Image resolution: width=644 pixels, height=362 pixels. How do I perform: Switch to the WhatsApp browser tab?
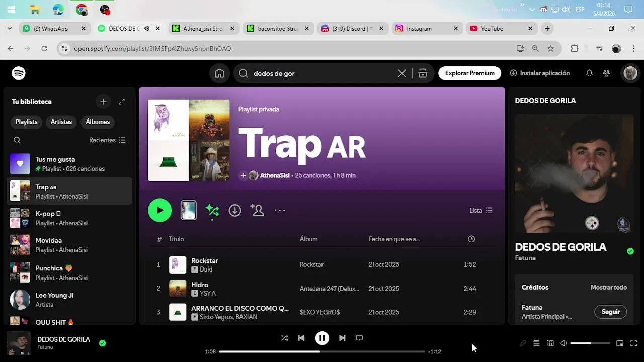[x=54, y=29]
